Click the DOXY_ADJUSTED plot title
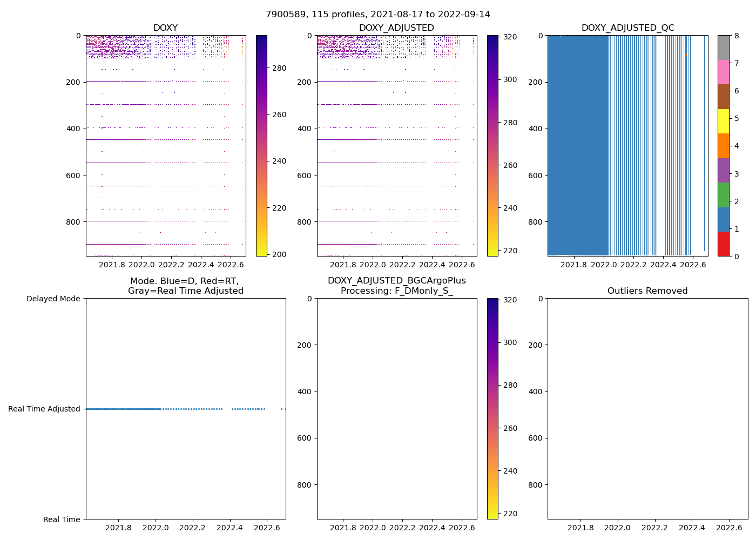The width and height of the screenshot is (756, 540). (x=396, y=28)
